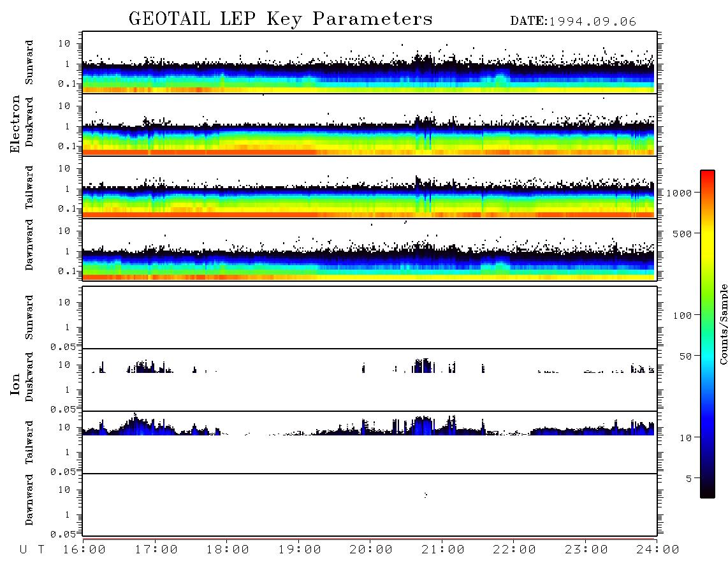Select the DATE:1994.09.06 label
This screenshot has height=561, width=728.
[x=573, y=22]
